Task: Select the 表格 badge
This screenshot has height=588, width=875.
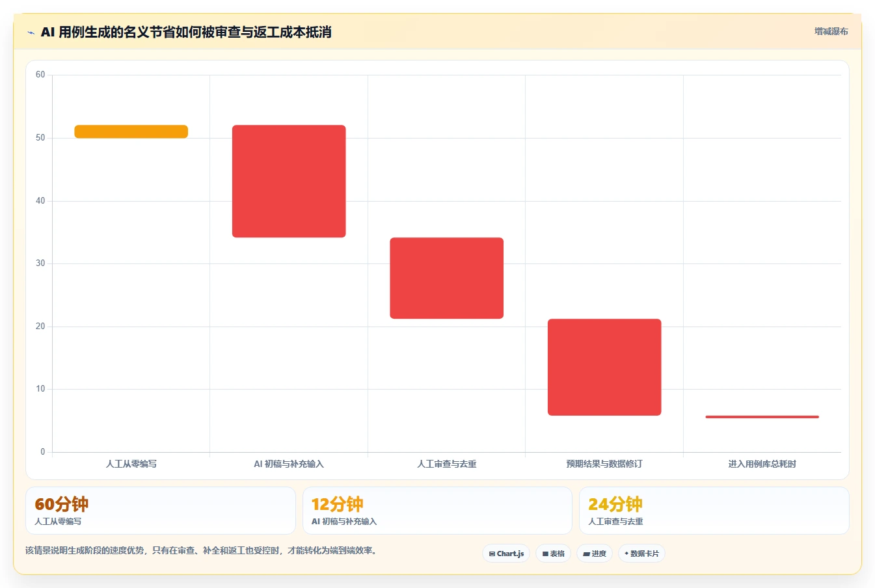Action: tap(553, 554)
